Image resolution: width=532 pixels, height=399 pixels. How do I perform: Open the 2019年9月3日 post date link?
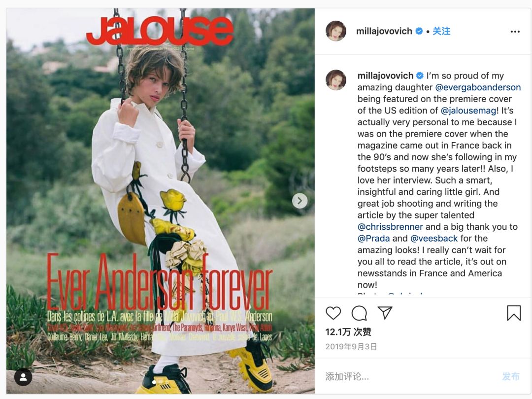[351, 346]
